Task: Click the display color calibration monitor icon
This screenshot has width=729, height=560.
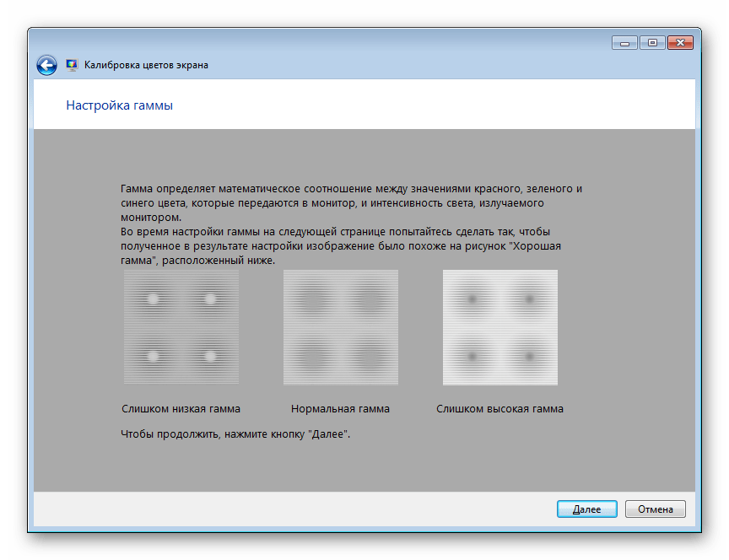Action: 72,65
